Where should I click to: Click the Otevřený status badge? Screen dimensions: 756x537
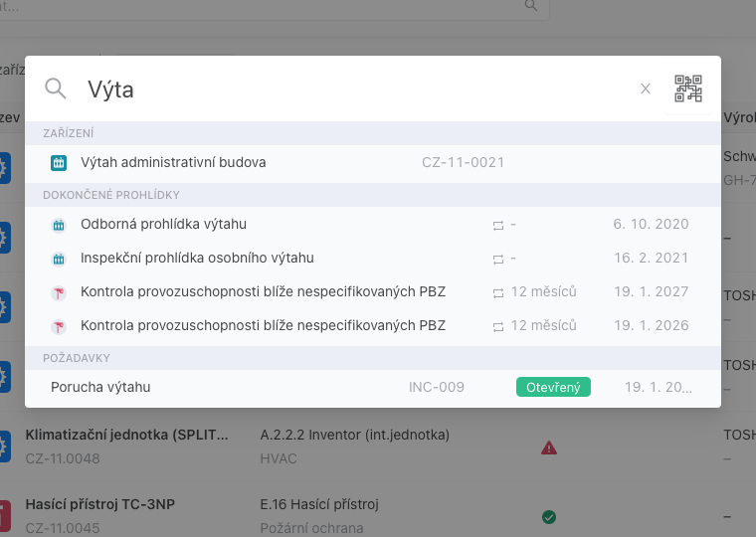tap(553, 387)
